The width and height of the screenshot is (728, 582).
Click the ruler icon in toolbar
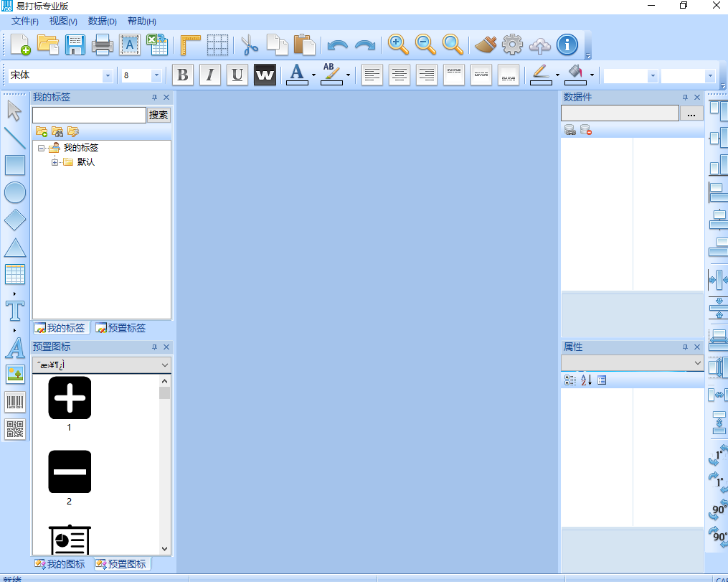pos(190,44)
